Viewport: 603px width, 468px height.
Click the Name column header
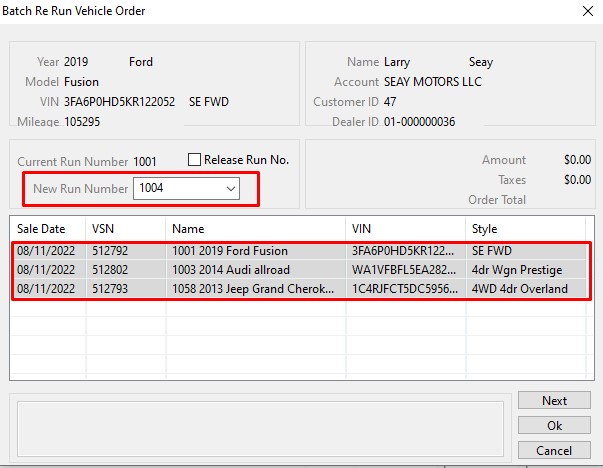pos(255,228)
